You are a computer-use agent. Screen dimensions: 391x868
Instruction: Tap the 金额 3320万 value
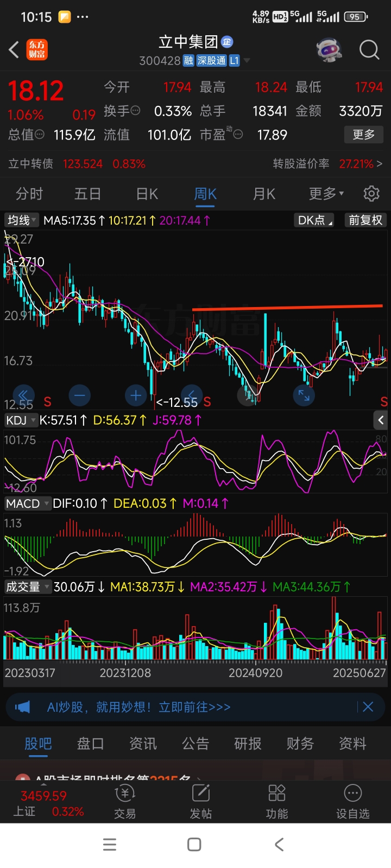tap(361, 111)
